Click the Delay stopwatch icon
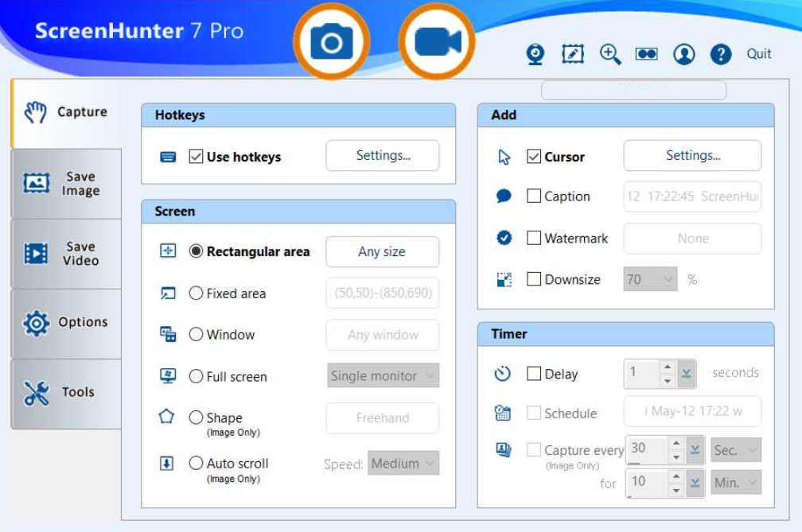 tap(502, 374)
